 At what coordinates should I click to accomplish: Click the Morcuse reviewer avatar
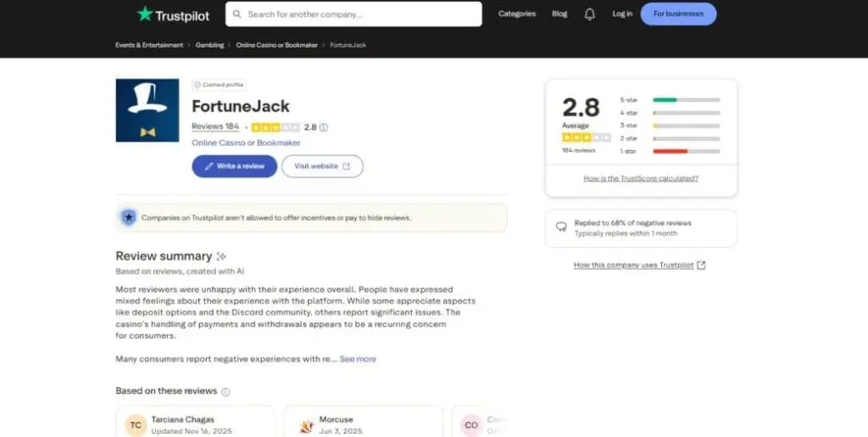point(305,424)
